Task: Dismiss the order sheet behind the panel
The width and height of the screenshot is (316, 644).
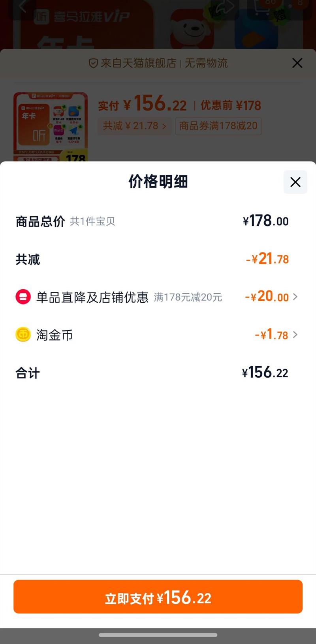Action: tap(297, 63)
